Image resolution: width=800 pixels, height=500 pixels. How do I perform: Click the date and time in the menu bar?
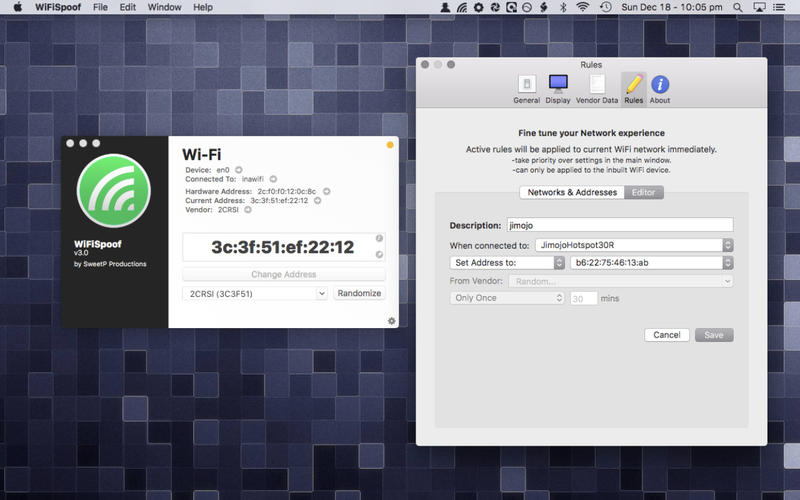point(671,7)
